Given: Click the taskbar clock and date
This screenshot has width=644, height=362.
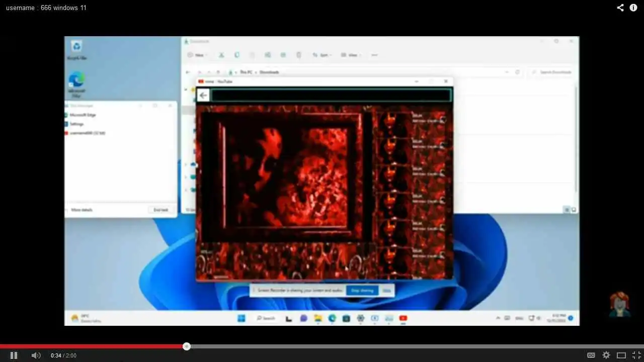Looking at the screenshot, I should click(556, 318).
